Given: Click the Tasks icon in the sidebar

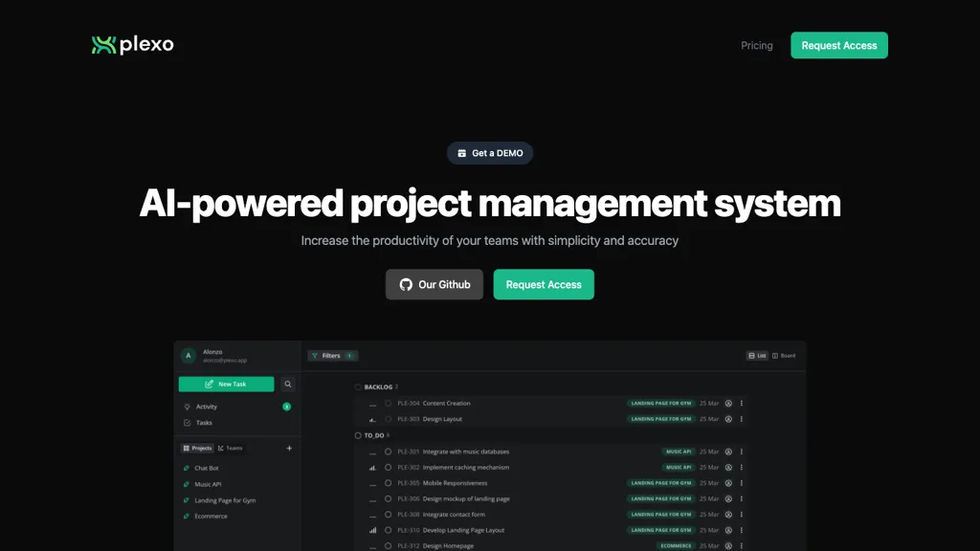Looking at the screenshot, I should 186,423.
